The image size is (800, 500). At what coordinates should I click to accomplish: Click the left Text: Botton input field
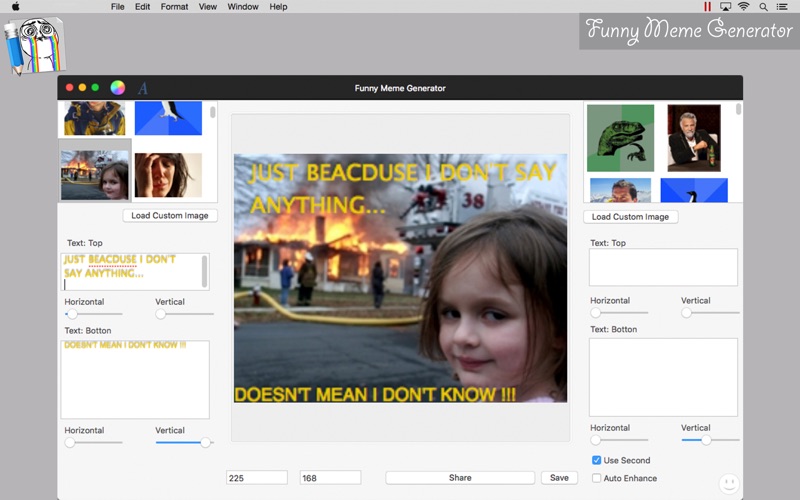[x=135, y=380]
